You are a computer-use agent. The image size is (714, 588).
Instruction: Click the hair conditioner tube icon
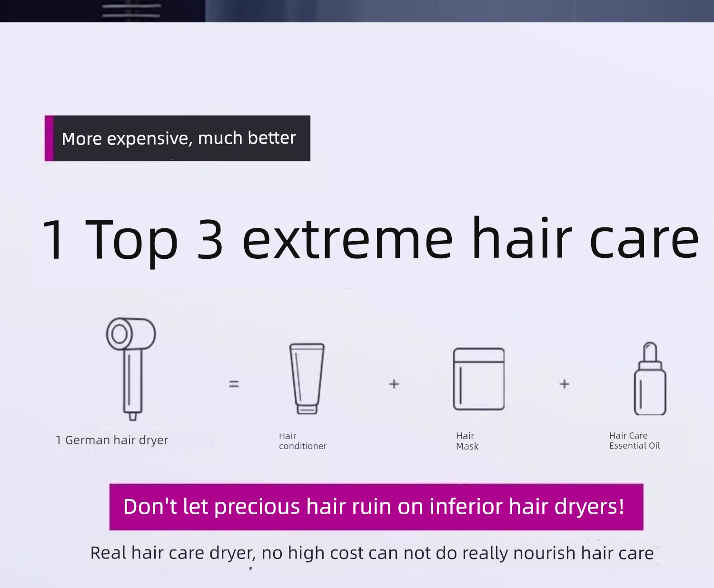point(307,378)
